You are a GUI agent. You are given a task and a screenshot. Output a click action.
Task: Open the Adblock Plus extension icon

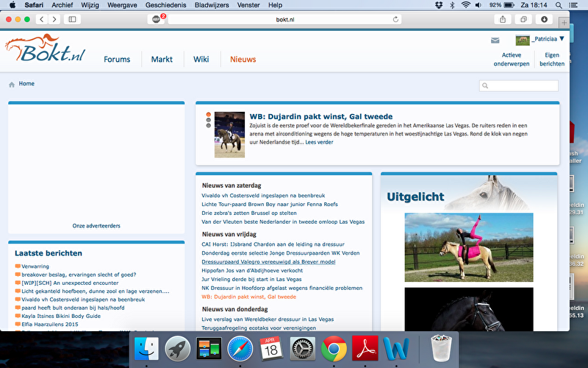pyautogui.click(x=156, y=19)
